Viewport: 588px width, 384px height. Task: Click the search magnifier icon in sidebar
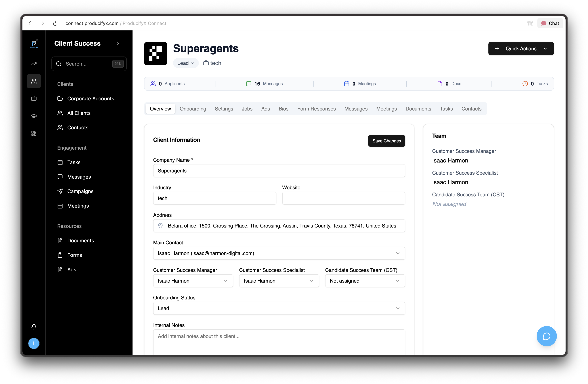59,64
